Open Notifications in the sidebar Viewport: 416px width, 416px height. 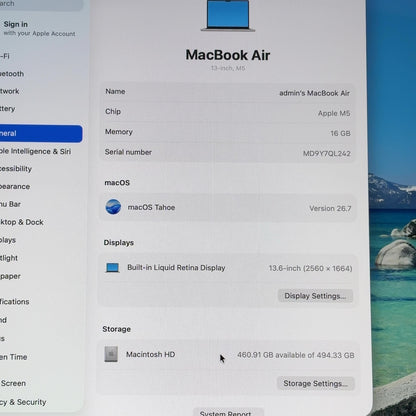(x=15, y=302)
